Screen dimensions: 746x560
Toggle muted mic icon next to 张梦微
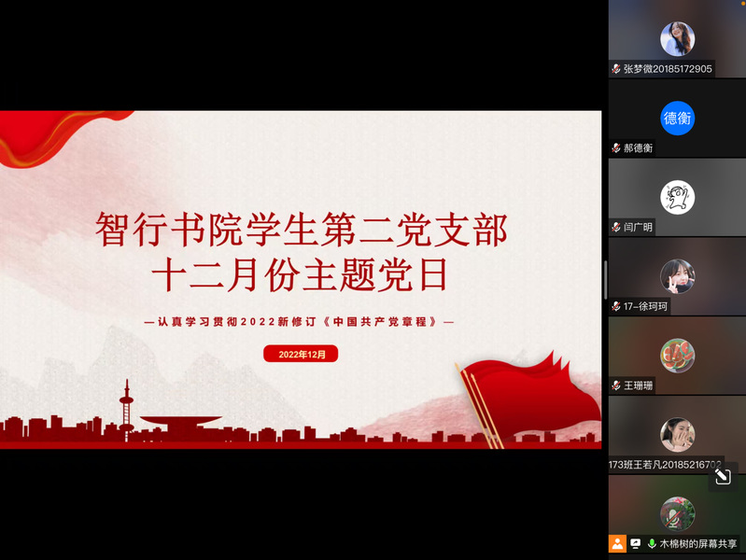click(616, 69)
